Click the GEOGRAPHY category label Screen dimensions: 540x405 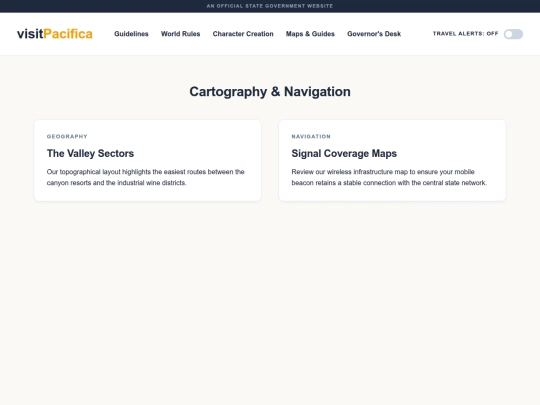pos(67,136)
